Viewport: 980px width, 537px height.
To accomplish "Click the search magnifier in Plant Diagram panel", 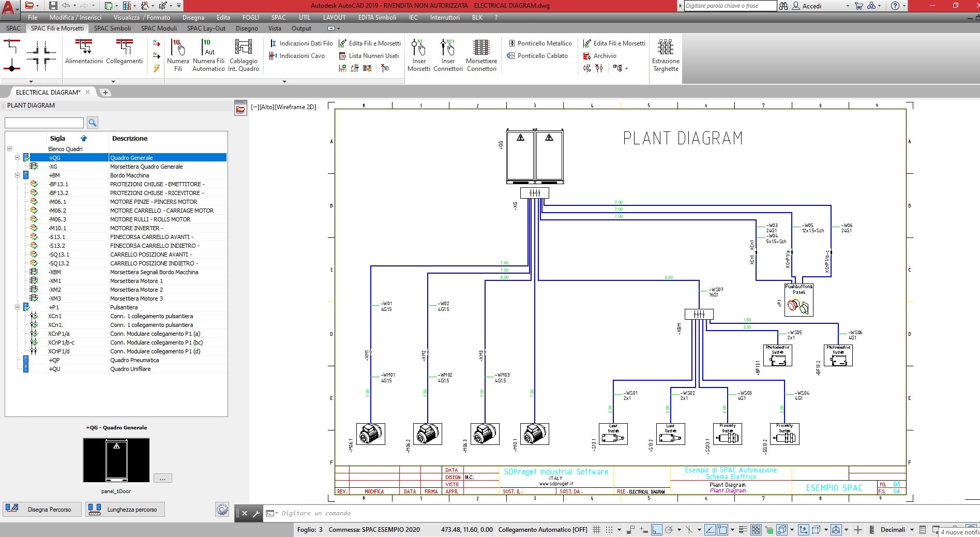I will (93, 123).
